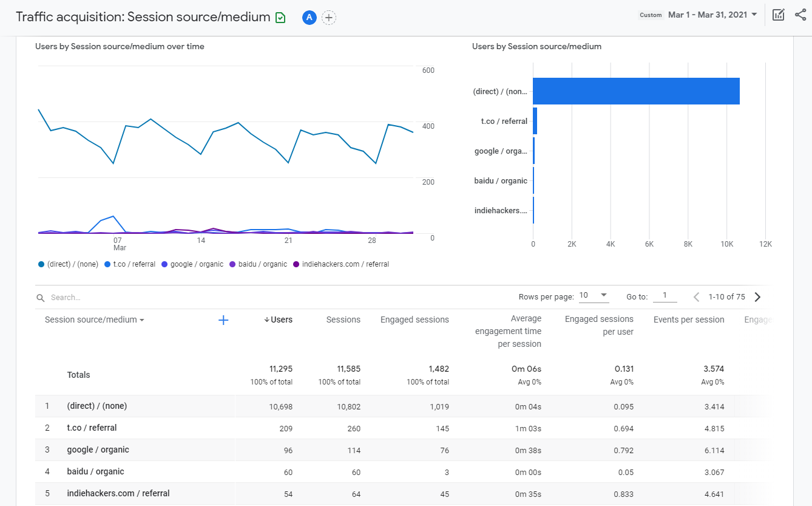Sort by Engaged sessions per user column
Screen dimensions: 812x506
[x=599, y=325]
